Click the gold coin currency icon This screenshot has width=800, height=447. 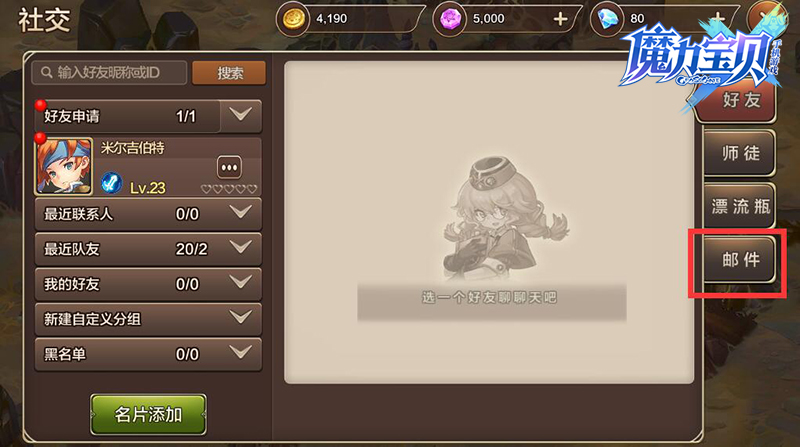pos(293,19)
